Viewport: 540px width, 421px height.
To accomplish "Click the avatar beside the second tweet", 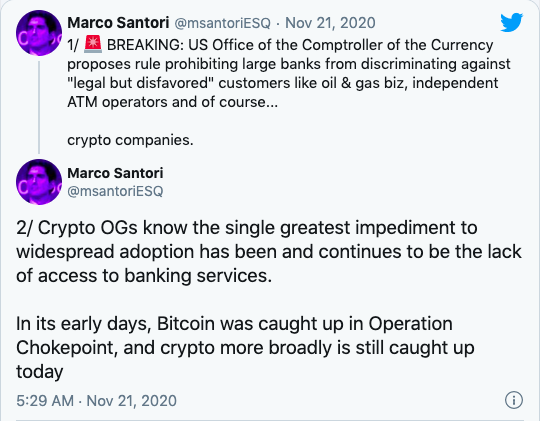I will click(x=39, y=182).
